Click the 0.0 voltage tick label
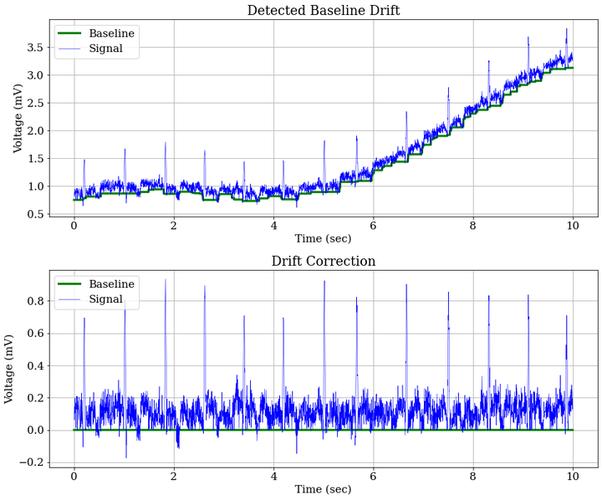 35,430
